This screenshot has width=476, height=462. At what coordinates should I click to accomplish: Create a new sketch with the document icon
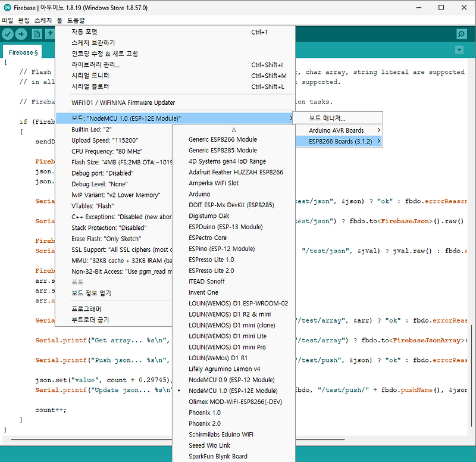(36, 34)
